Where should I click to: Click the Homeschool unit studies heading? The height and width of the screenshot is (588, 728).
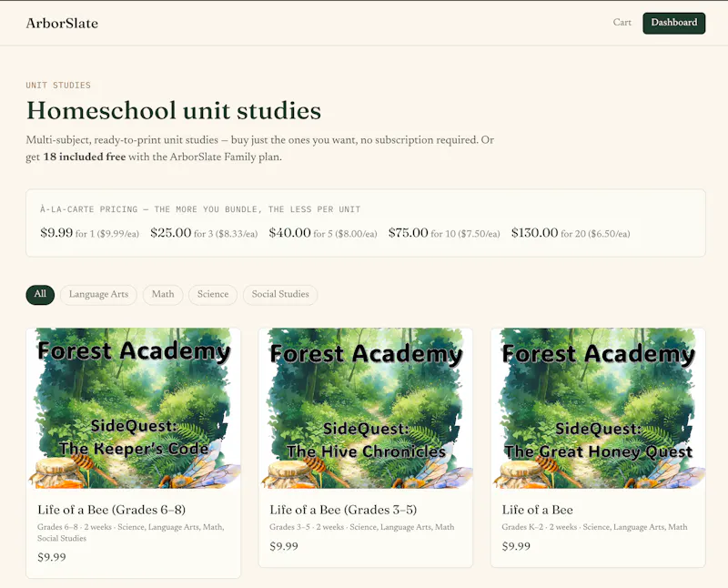click(x=174, y=110)
